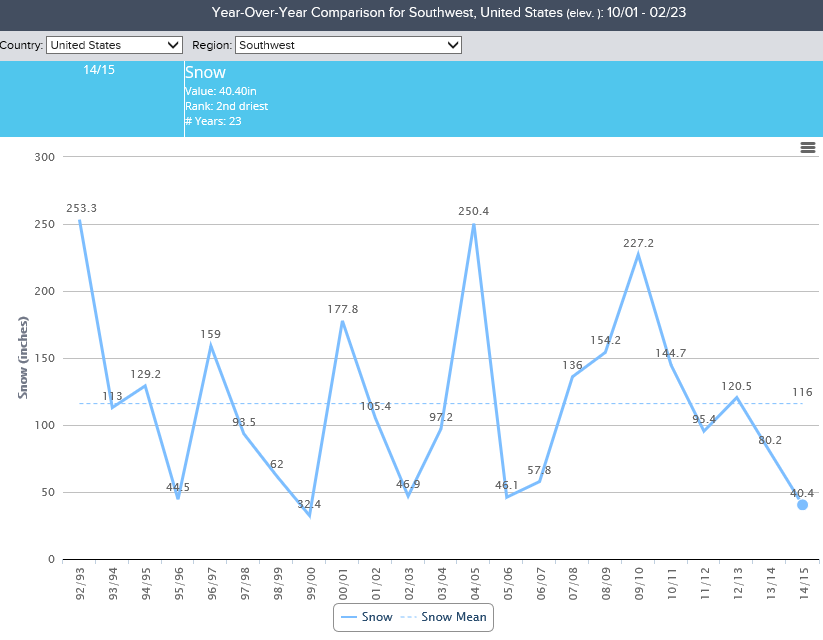Click the highlighted 14/15 data point marker
This screenshot has width=823, height=640.
pos(802,505)
